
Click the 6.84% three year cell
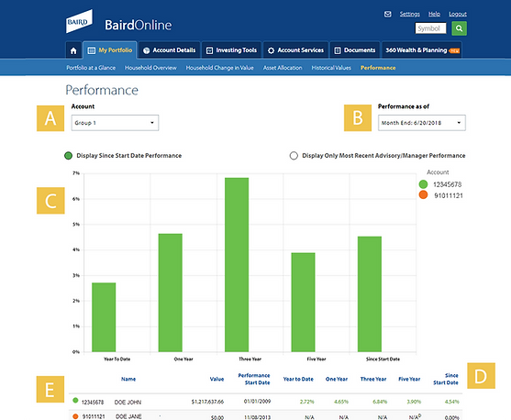point(380,402)
